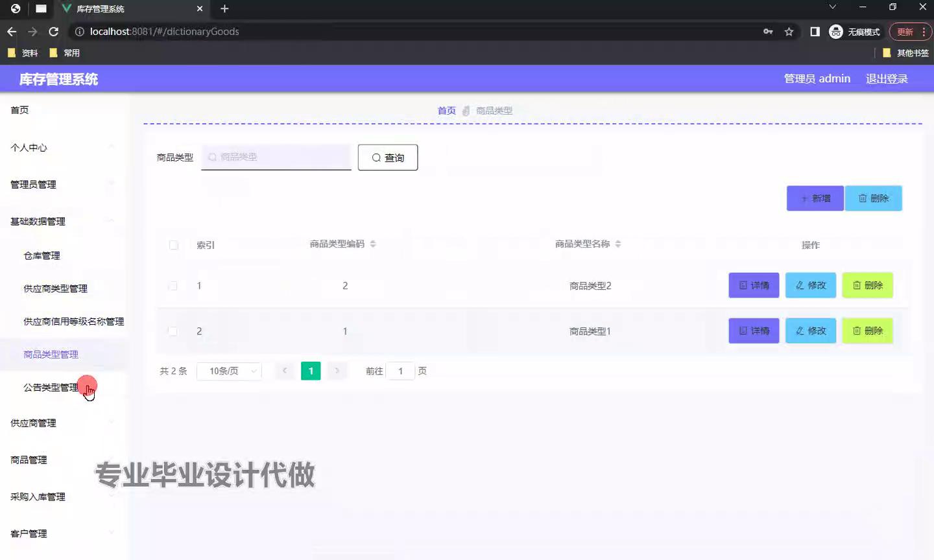Screen dimensions: 934x560
Task: Check the checkbox for row 1
Action: click(173, 286)
